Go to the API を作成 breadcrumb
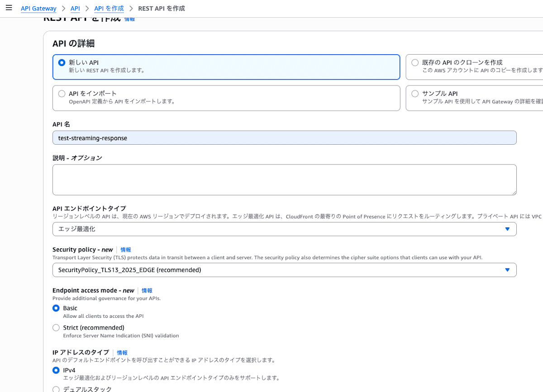The height and width of the screenshot is (392, 543). tap(109, 8)
